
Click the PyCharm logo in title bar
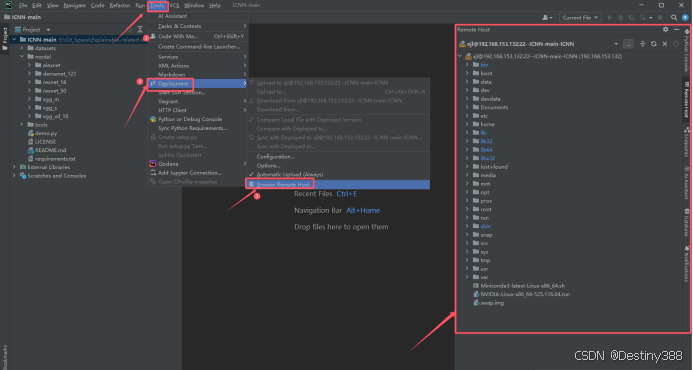tap(8, 5)
